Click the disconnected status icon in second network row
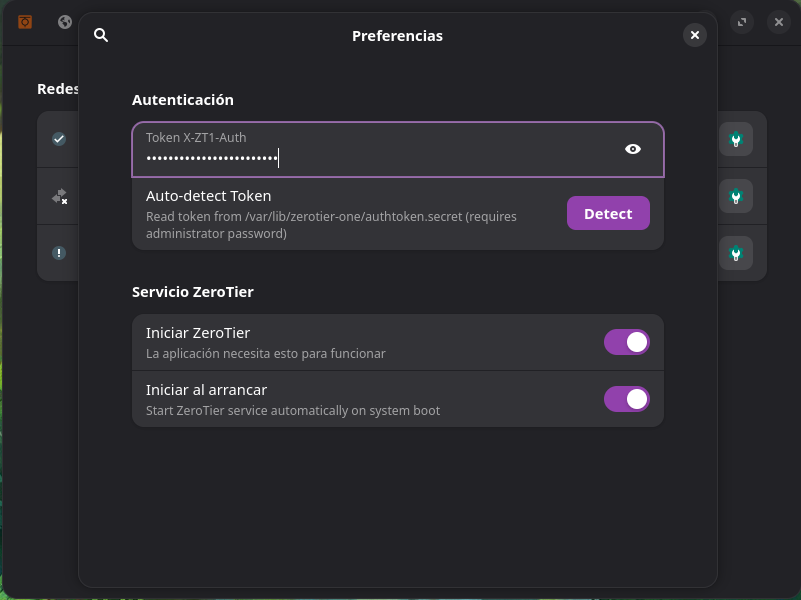 click(60, 197)
